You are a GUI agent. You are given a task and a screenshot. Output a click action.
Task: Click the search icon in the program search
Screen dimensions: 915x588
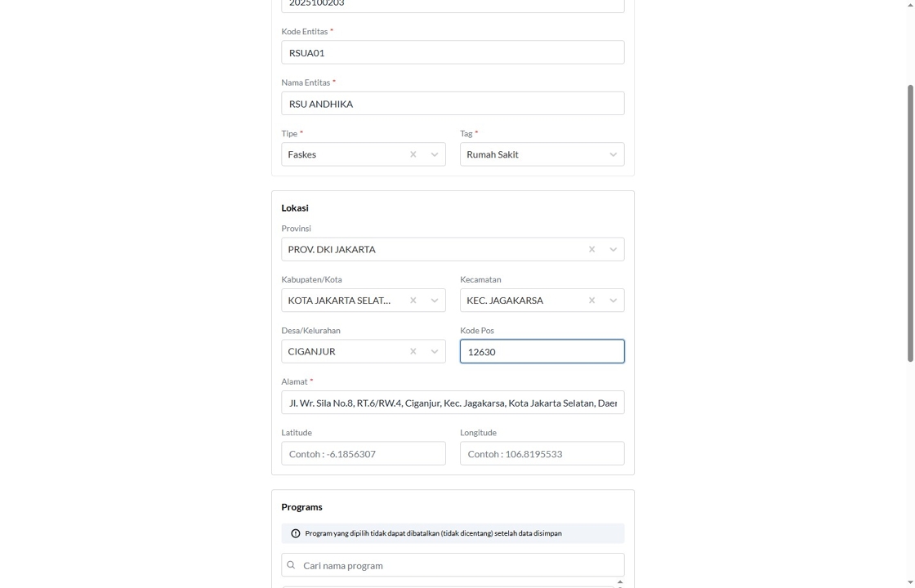291,565
